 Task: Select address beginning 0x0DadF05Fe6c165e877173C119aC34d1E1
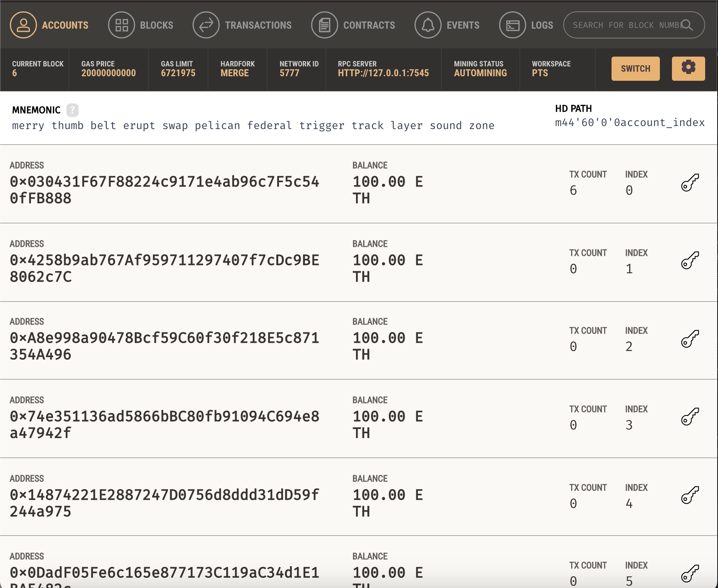[165, 576]
